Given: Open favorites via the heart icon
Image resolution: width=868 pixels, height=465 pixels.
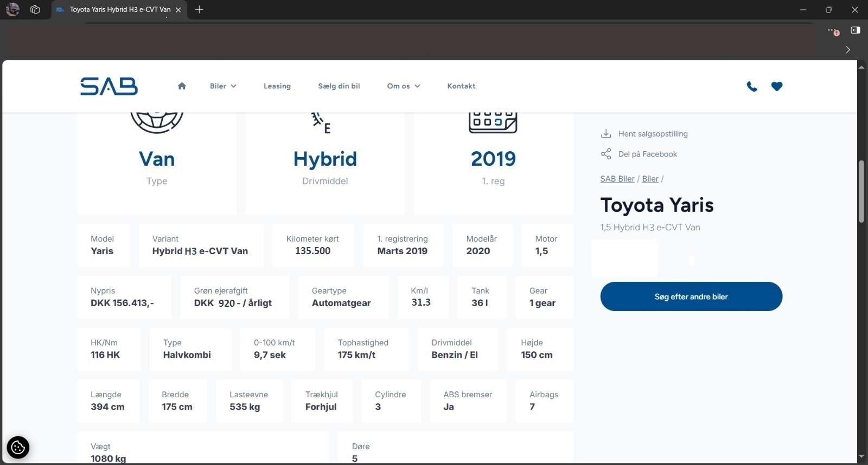Looking at the screenshot, I should (x=777, y=86).
